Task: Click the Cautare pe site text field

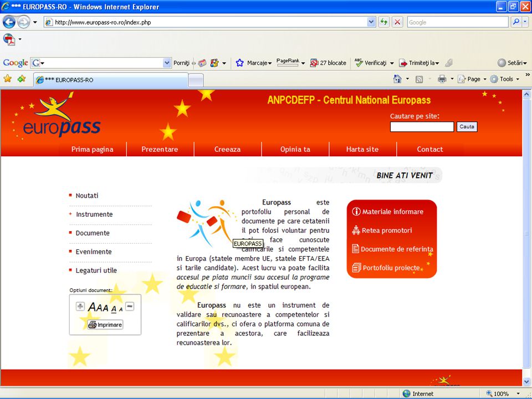Action: 422,127
